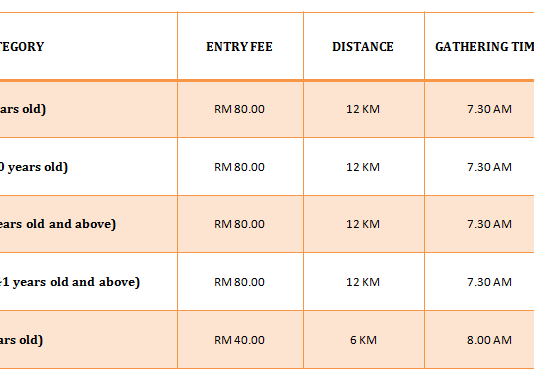Select the ENTRY FEE header cell
This screenshot has width=534, height=380.
coord(240,46)
